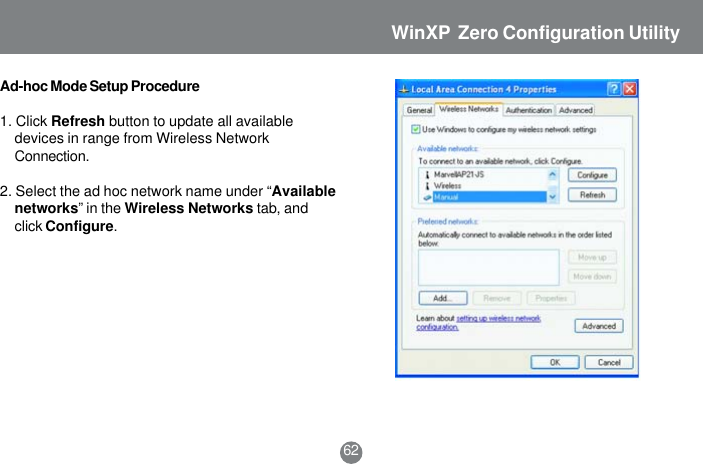
Task: Select the MarvellAP21-JS network
Action: [459, 174]
